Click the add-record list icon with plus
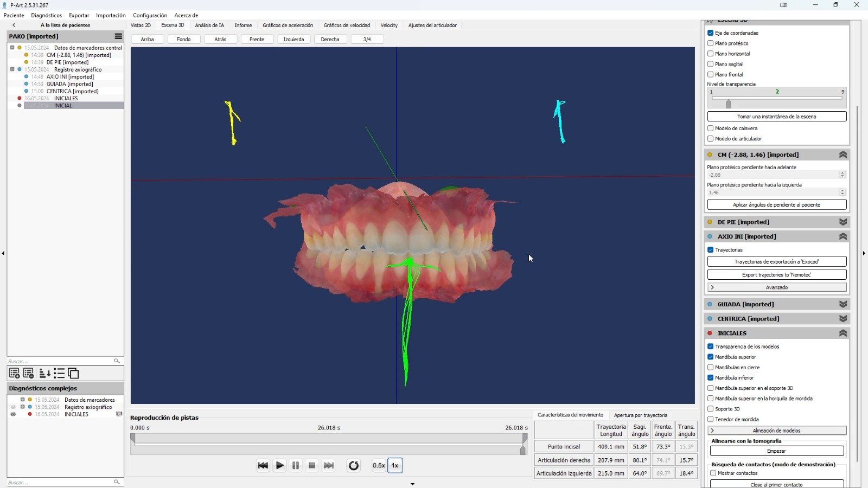The image size is (868, 488). (x=14, y=373)
